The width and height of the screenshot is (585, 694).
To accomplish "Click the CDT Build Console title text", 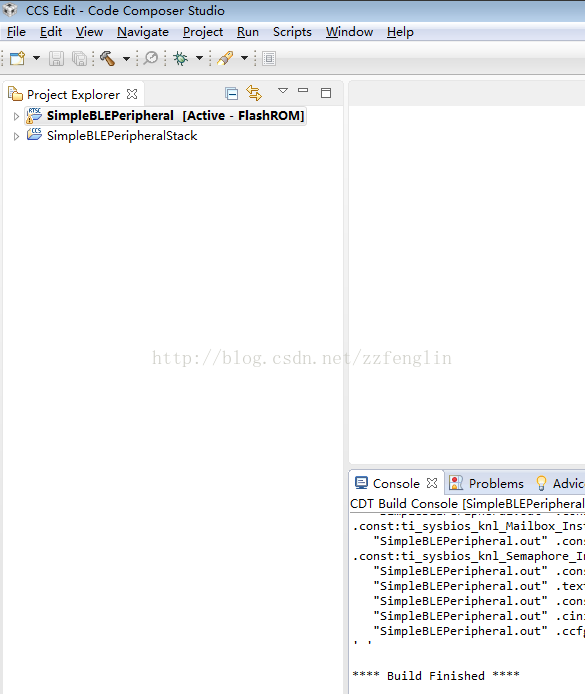I will (x=467, y=504).
